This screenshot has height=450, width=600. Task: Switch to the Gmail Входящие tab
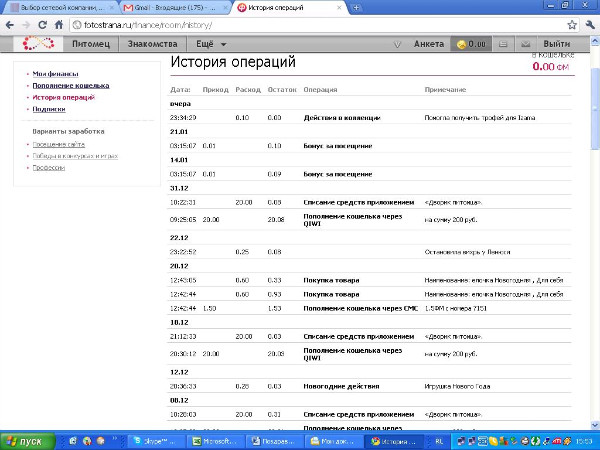point(178,8)
